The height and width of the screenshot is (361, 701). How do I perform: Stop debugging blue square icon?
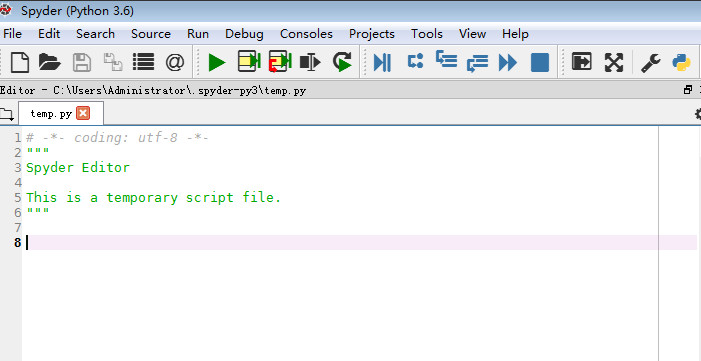click(x=540, y=62)
